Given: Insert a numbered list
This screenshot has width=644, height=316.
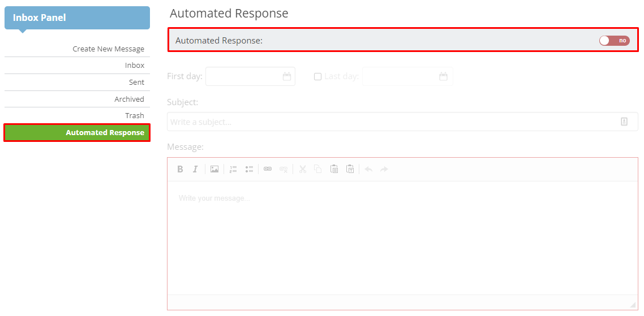Looking at the screenshot, I should [233, 169].
